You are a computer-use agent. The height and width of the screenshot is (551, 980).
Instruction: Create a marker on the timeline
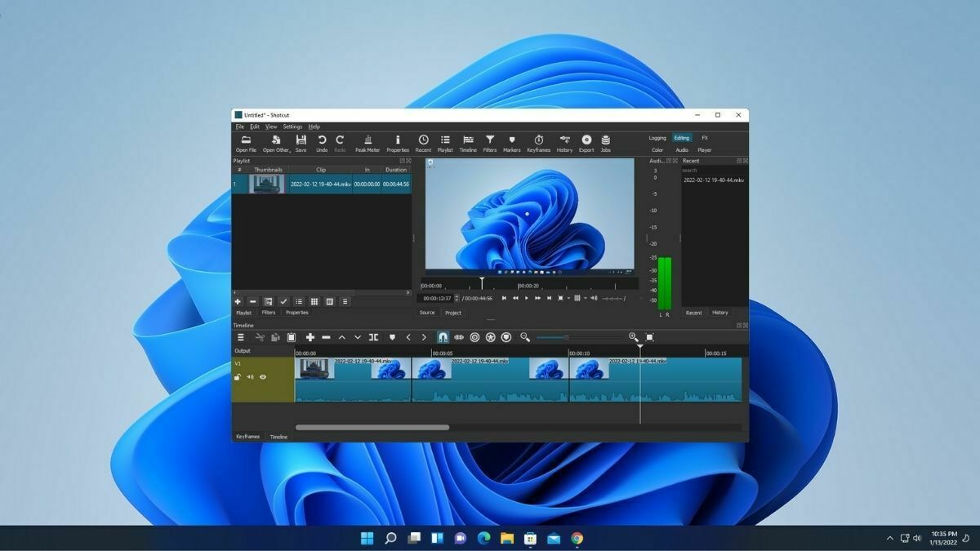click(x=392, y=337)
